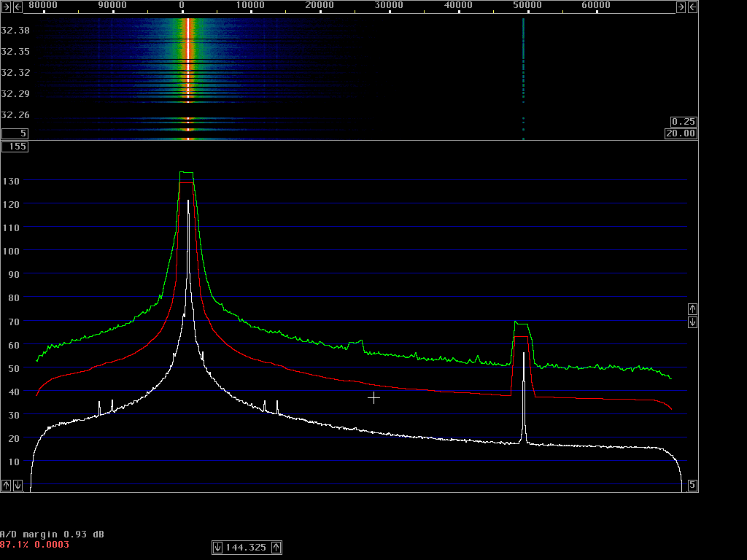The image size is (747, 560).
Task: Click the 20 dB scale label
Action: [x=14, y=438]
